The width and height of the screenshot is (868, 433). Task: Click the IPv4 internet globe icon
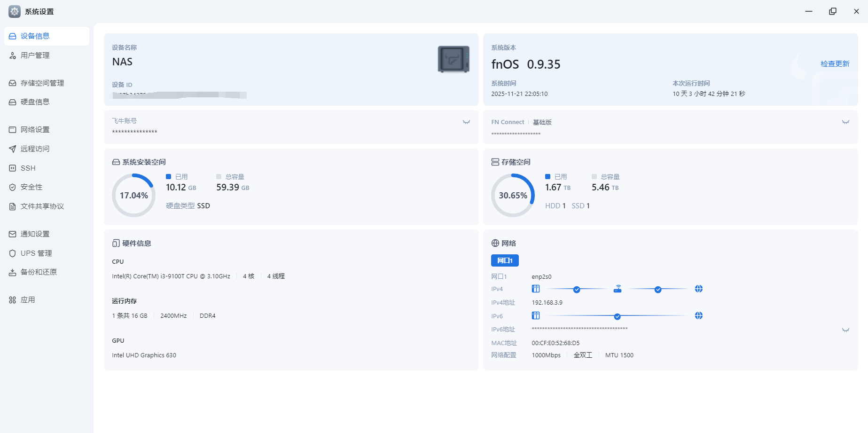point(699,289)
